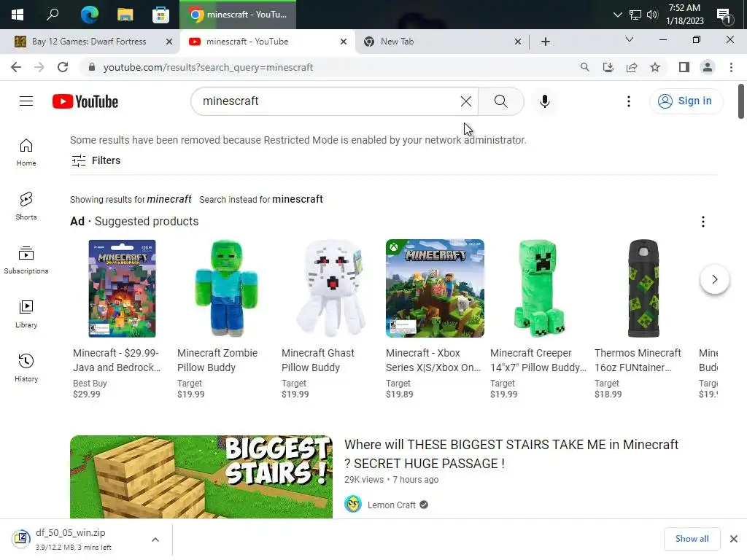Open the taskbar clock showing 7:52 AM

pyautogui.click(x=684, y=15)
